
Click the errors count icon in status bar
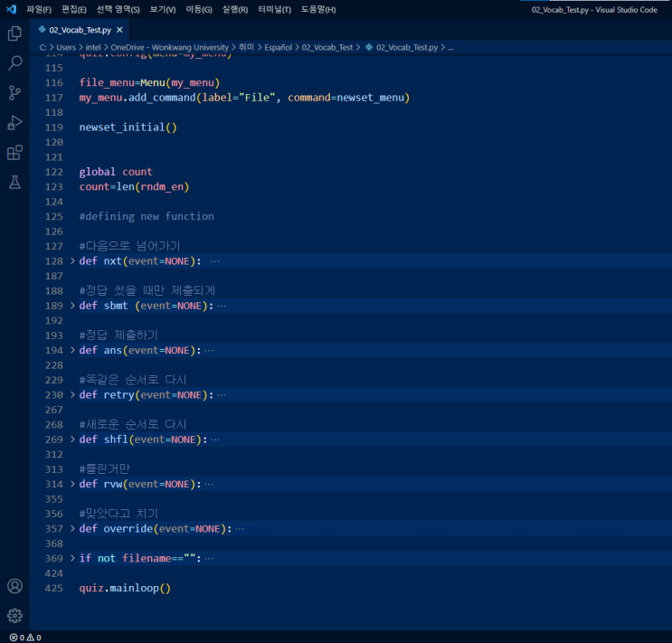pos(14,638)
